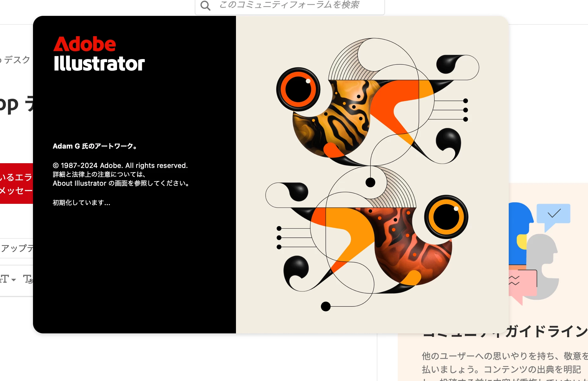
Task: Click the text formatting T icon in editor
Action: pyautogui.click(x=28, y=279)
